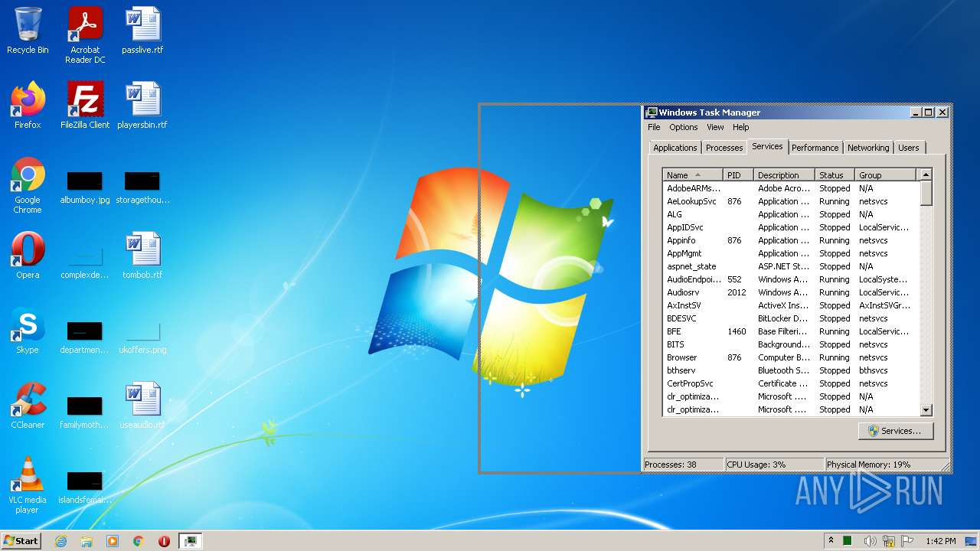Select the CertPropSvc service row

point(791,383)
